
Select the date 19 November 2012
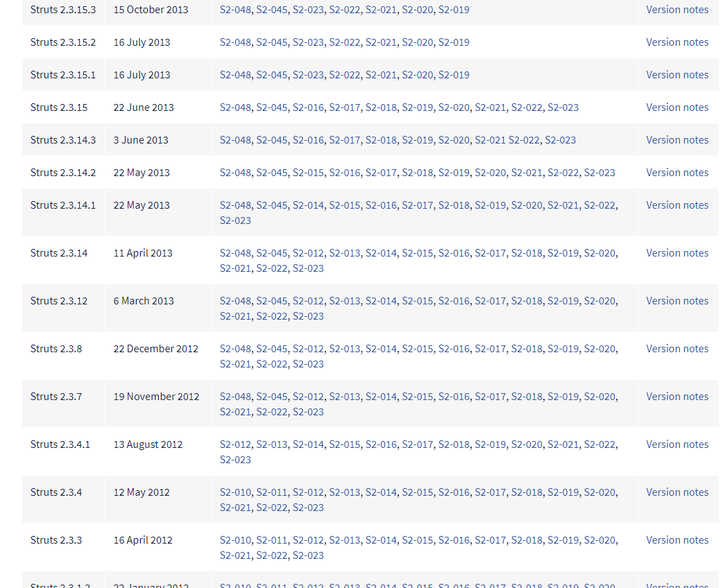coord(156,397)
